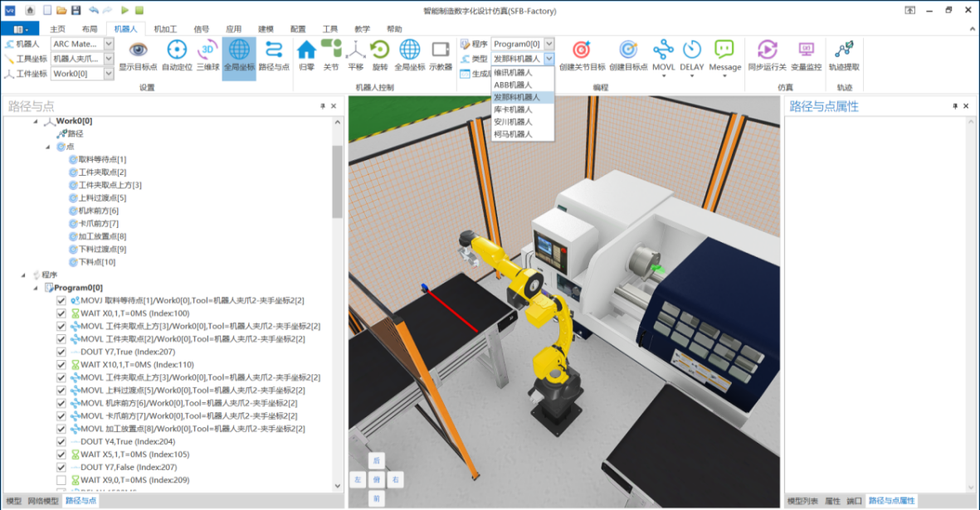Click the 前 view button
980x510 pixels.
click(377, 498)
